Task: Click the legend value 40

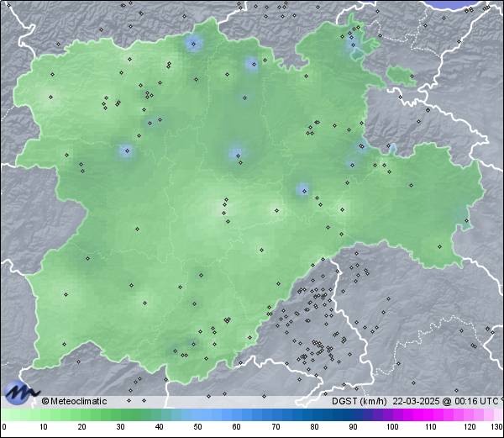Action: (159, 427)
